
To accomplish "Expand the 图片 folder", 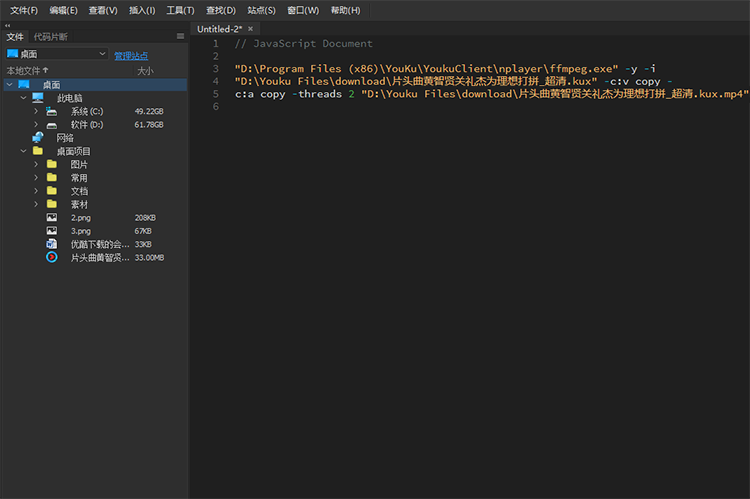I will [36, 164].
